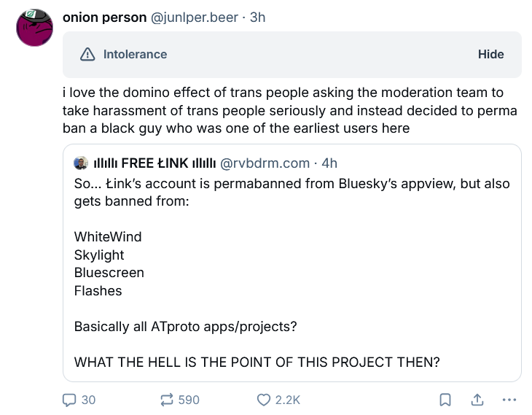Open onion person's avatar picture

[x=35, y=29]
